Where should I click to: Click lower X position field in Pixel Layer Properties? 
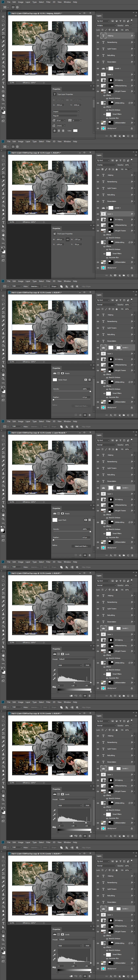click(60, 244)
